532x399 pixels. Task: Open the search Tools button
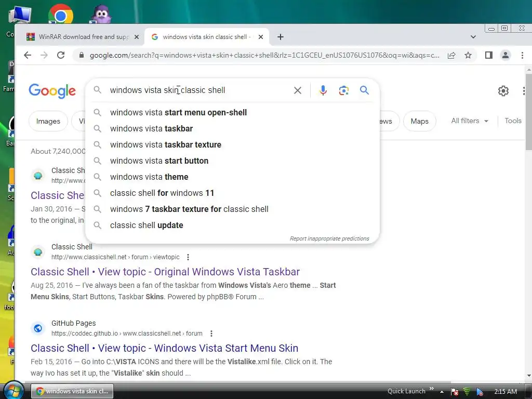pos(513,121)
